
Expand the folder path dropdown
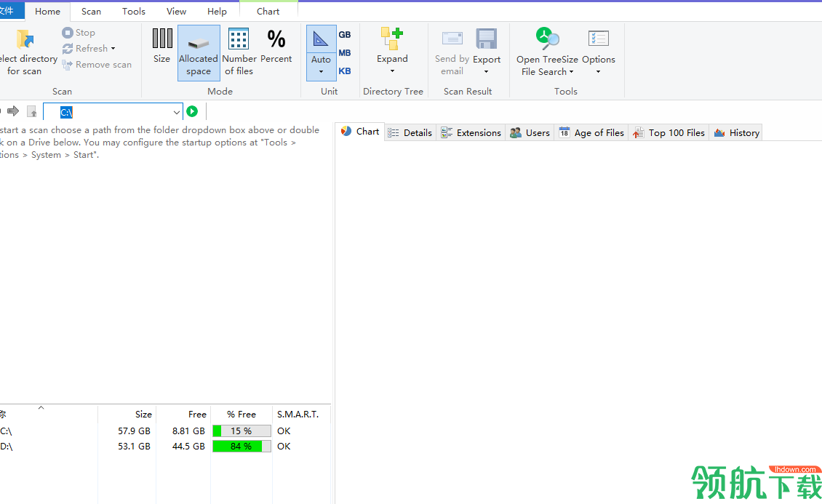(177, 112)
